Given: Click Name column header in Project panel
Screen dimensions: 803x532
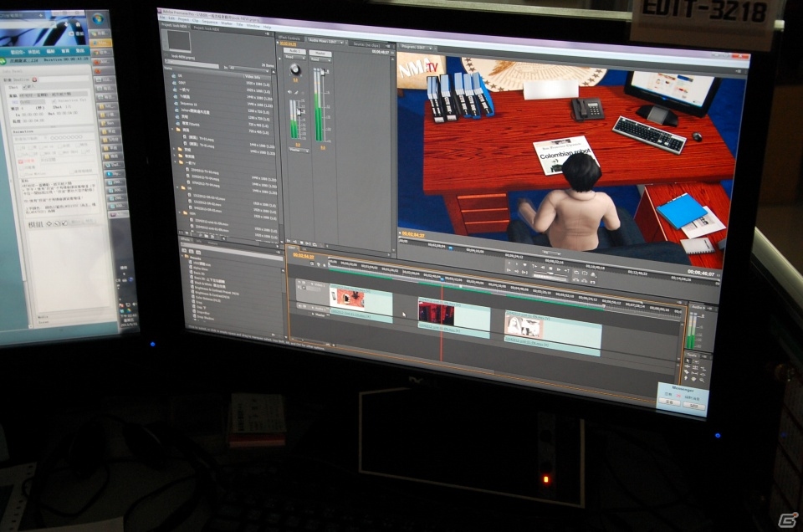Looking at the screenshot, I should click(168, 68).
